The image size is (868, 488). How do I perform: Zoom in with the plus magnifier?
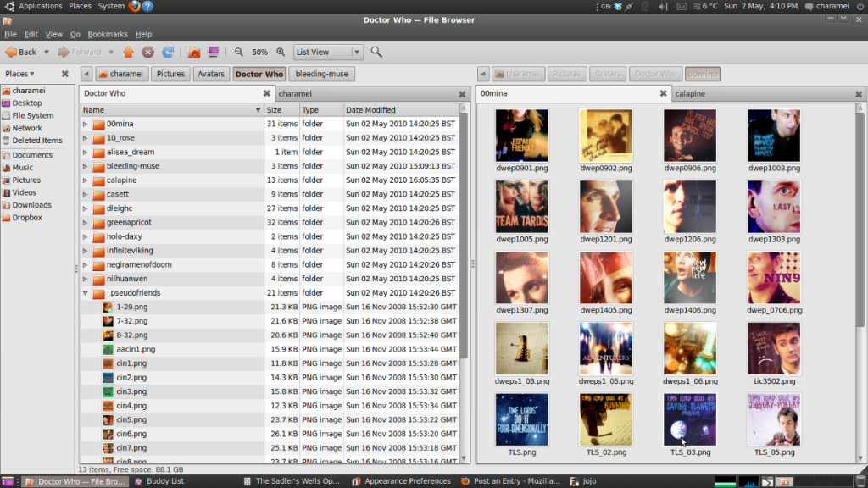[x=281, y=52]
